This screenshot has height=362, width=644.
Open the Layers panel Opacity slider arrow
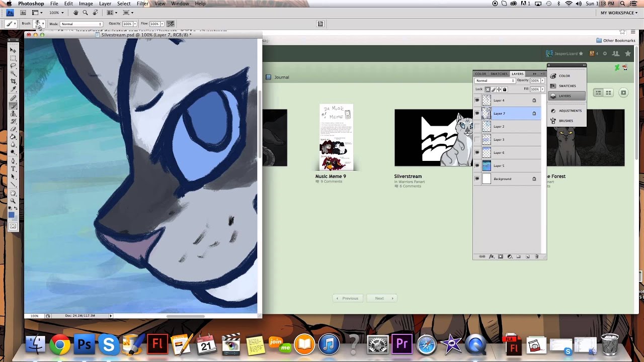[542, 80]
